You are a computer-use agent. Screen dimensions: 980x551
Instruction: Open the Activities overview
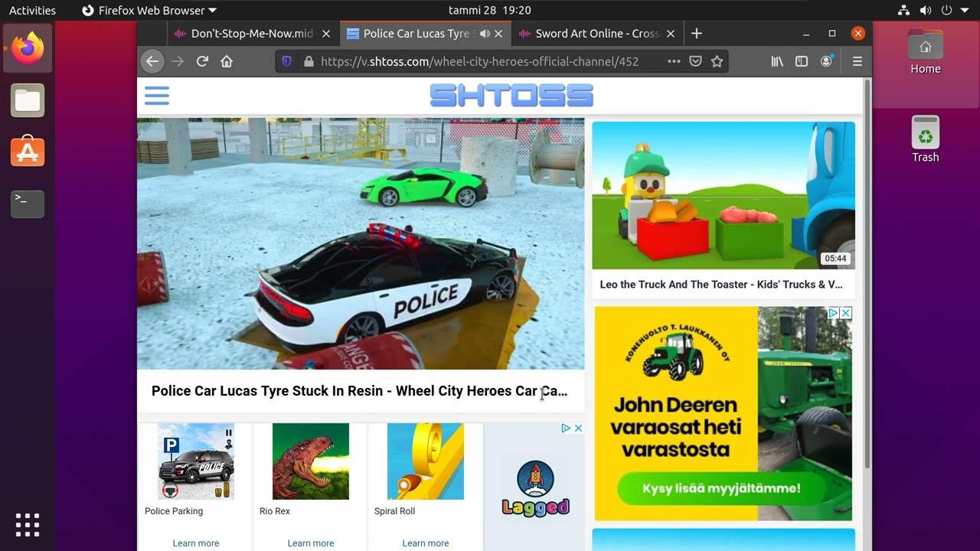click(32, 11)
